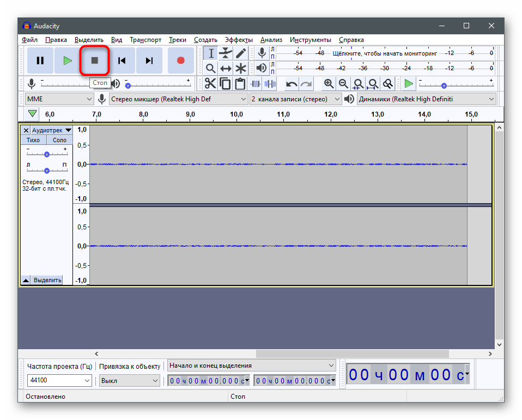The width and height of the screenshot is (522, 420).
Task: Click the Pause transport button
Action: [40, 60]
